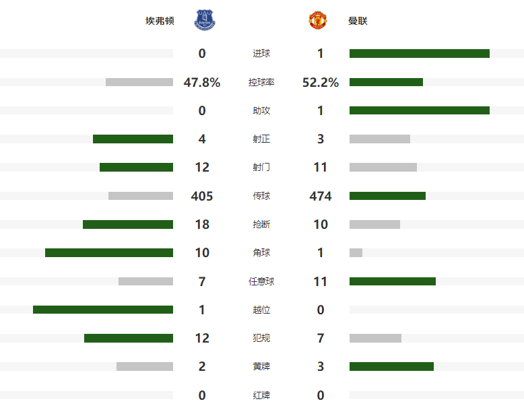This screenshot has width=524, height=420.
Task: Select the 埃弗顿 team name
Action: pos(160,21)
